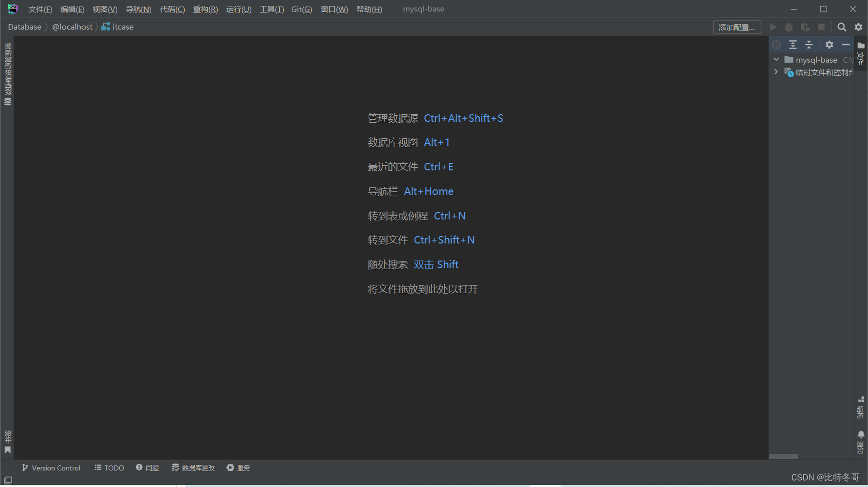Open the 运行(U) menu
Viewport: 868px width, 487px height.
(x=238, y=10)
